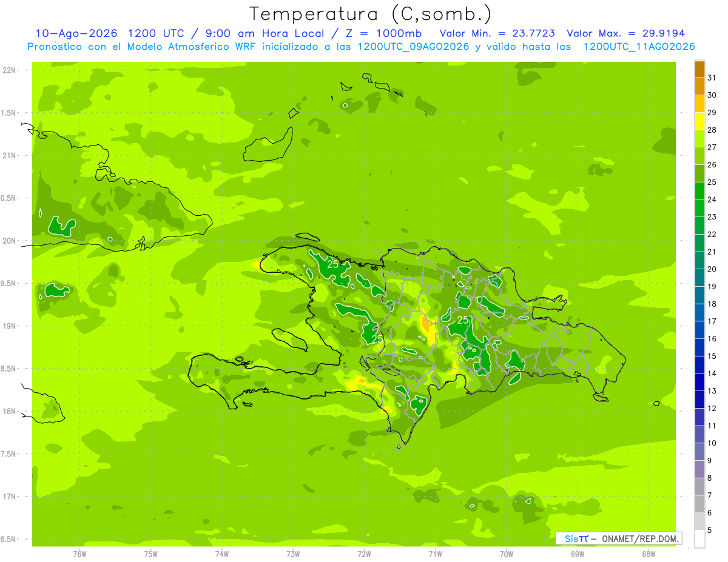Click the yellow legend band between 28 and 29
Screen dimensions: 728x562
tap(699, 121)
